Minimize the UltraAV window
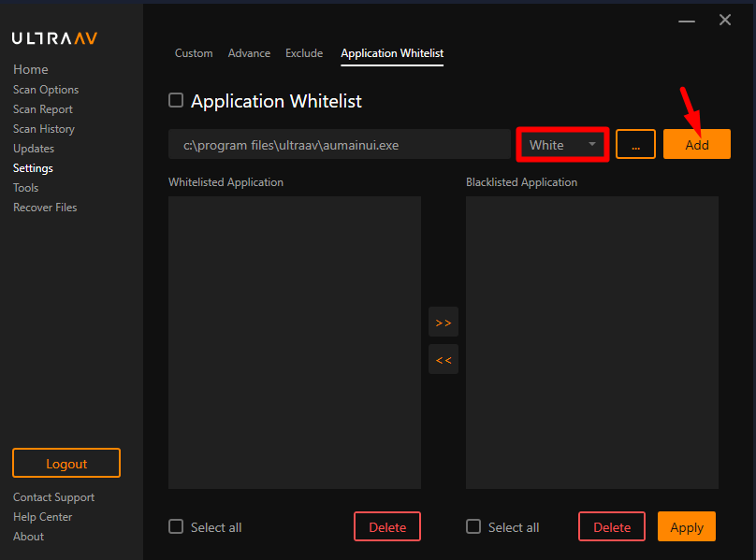Viewport: 756px width, 560px height. point(687,22)
